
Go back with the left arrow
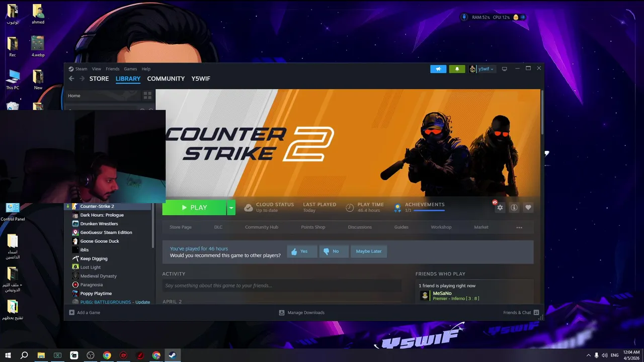point(71,78)
